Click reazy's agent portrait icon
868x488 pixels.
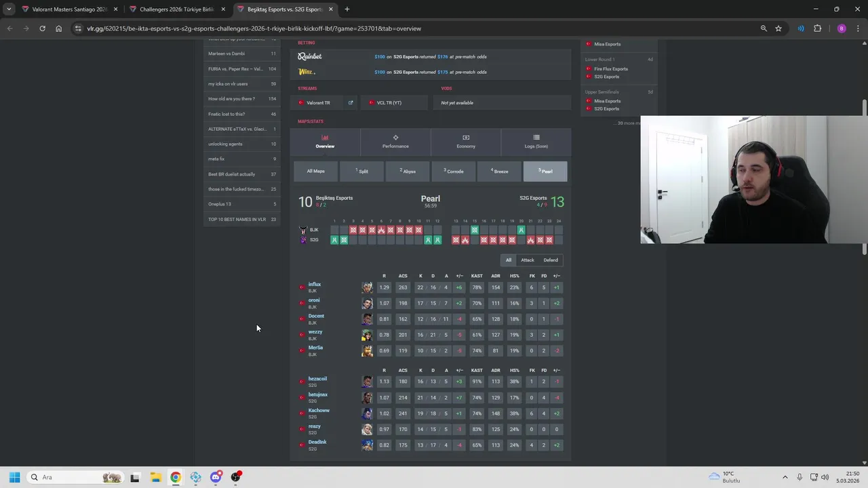(367, 429)
